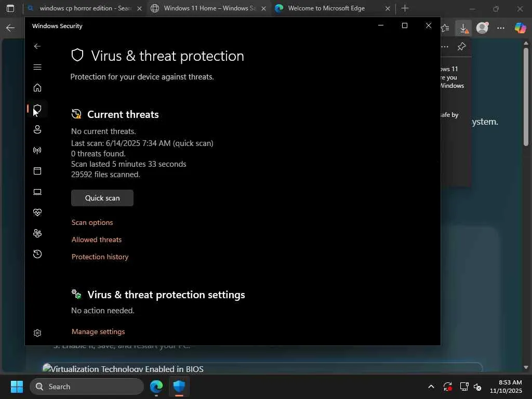This screenshot has width=532, height=399.
Task: Open more options in Edge downloads flyout
Action: coord(445,46)
